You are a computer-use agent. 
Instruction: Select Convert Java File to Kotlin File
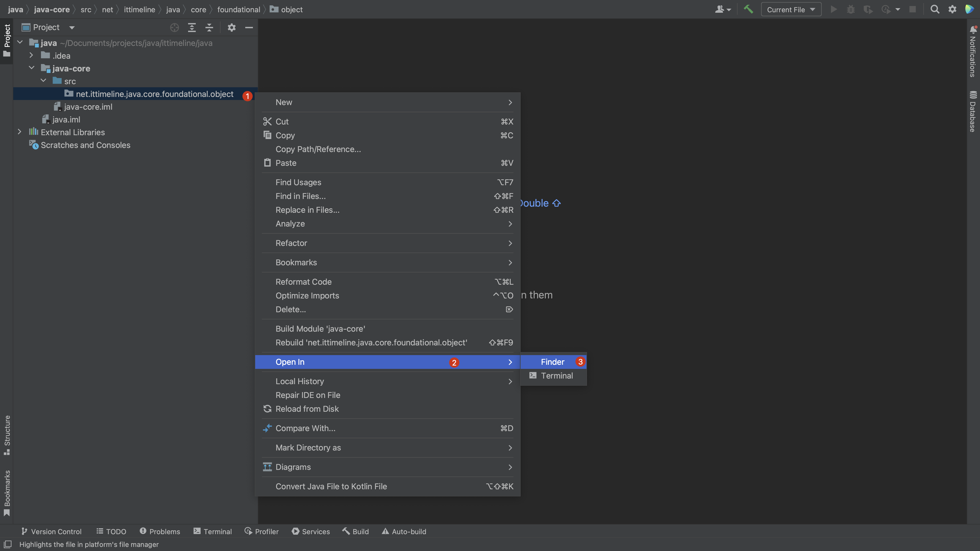(331, 486)
